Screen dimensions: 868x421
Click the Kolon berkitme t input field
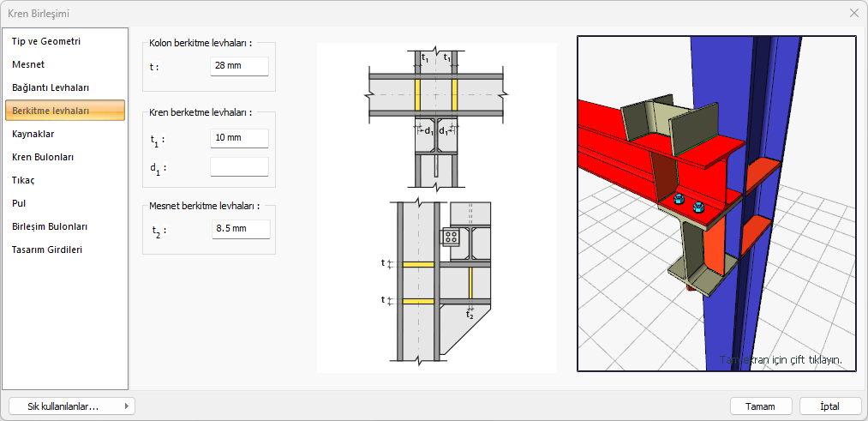point(239,66)
